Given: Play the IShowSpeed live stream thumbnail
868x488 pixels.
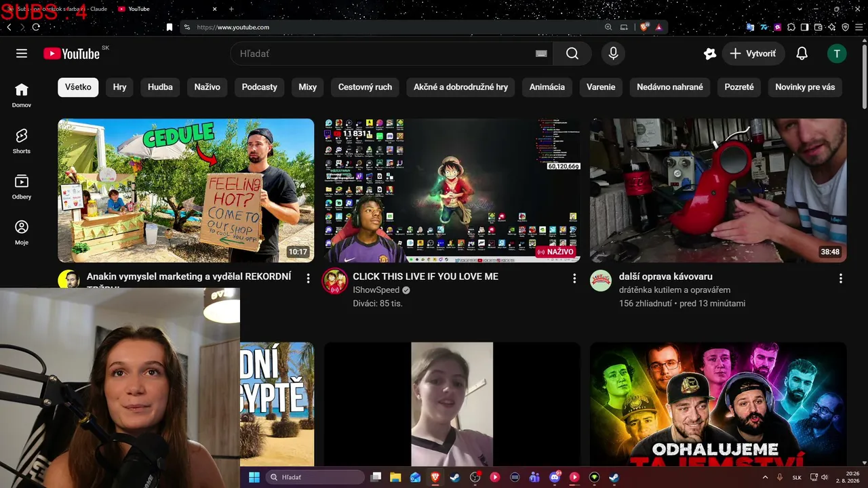Looking at the screenshot, I should click(x=452, y=190).
